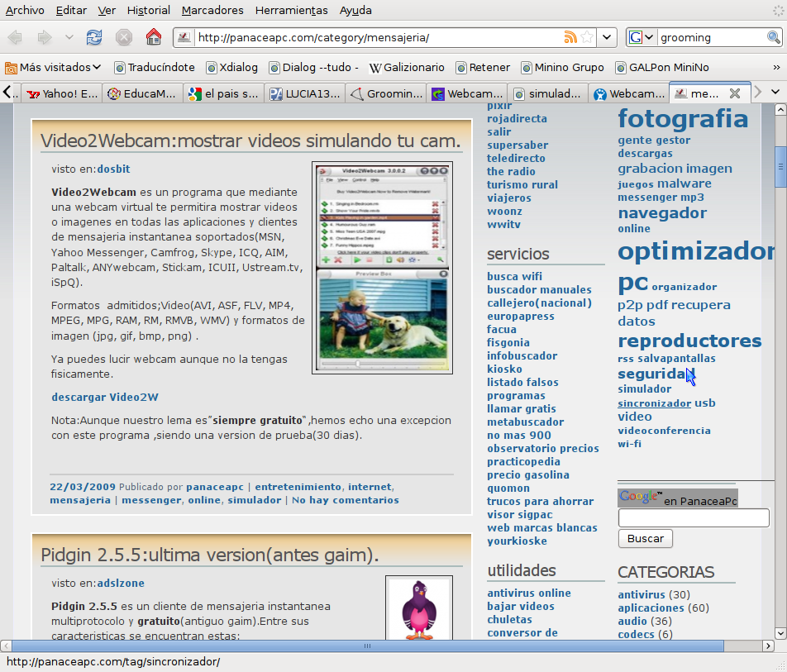Reload the current page

click(94, 37)
